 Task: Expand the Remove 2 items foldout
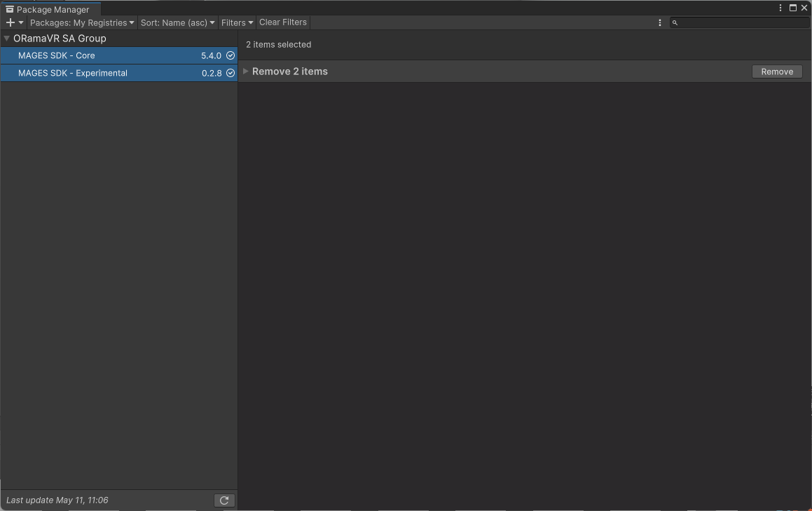click(x=246, y=71)
